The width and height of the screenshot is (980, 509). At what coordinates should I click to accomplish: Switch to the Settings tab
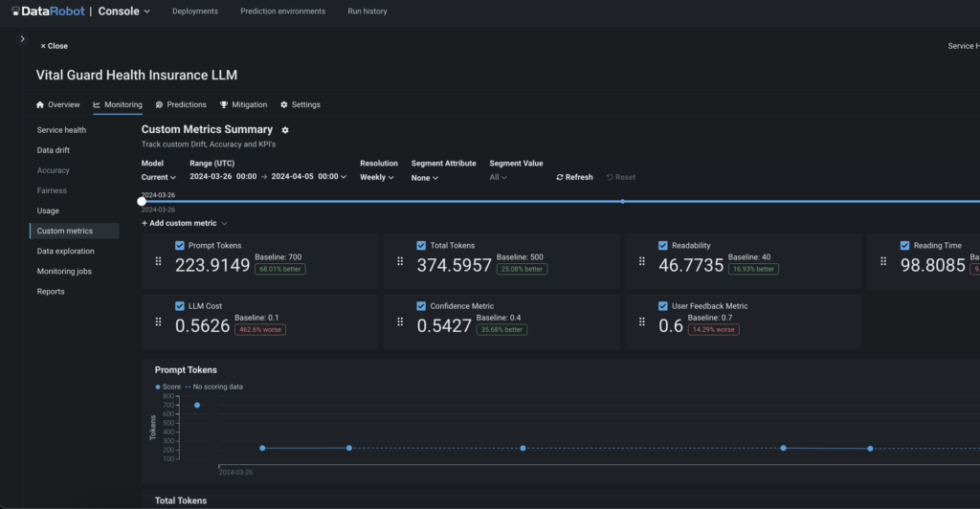point(301,105)
